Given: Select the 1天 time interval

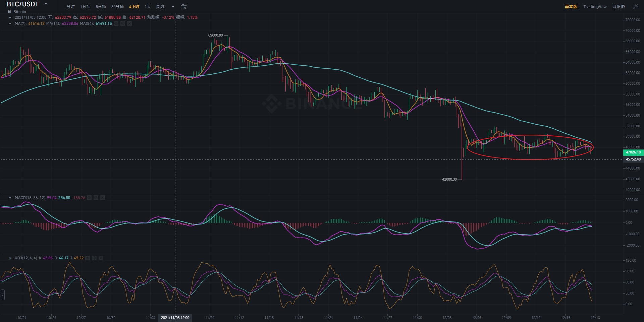Looking at the screenshot, I should click(x=148, y=7).
